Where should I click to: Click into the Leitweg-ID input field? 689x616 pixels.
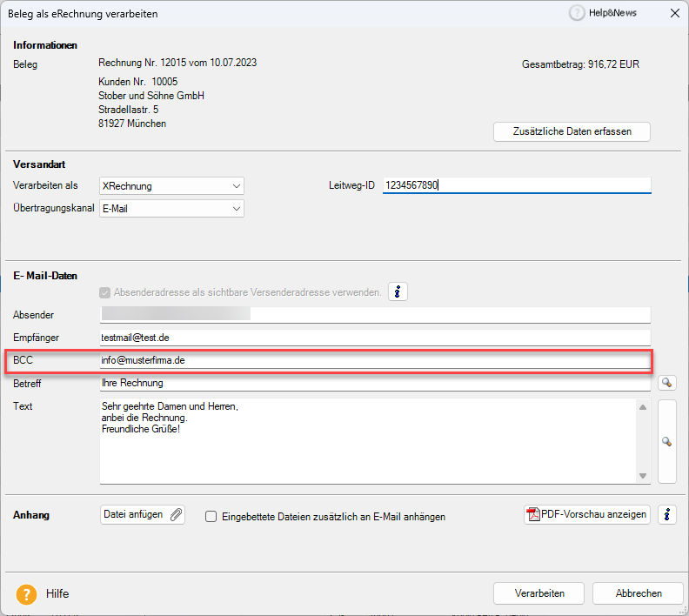pos(516,185)
